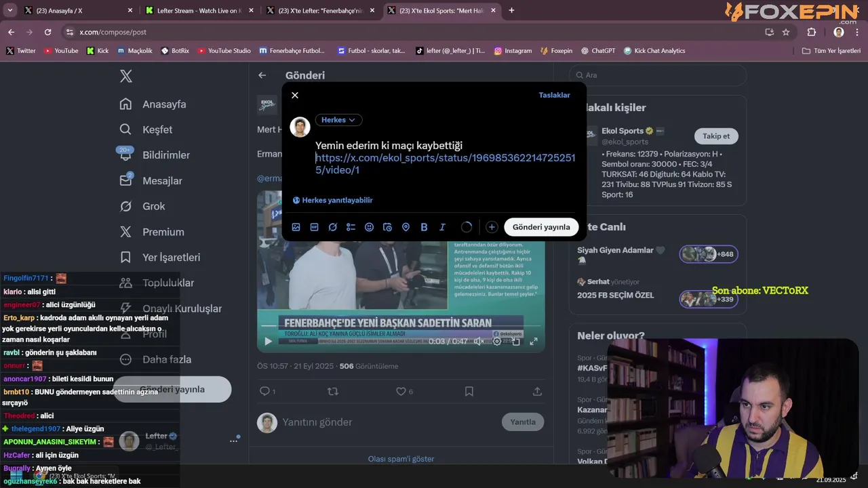Bookmark this page with the star icon
Screen dimensions: 868x488
[786, 32]
